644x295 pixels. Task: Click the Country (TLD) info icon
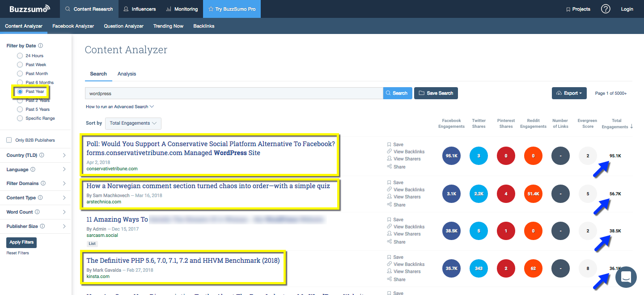click(x=42, y=155)
